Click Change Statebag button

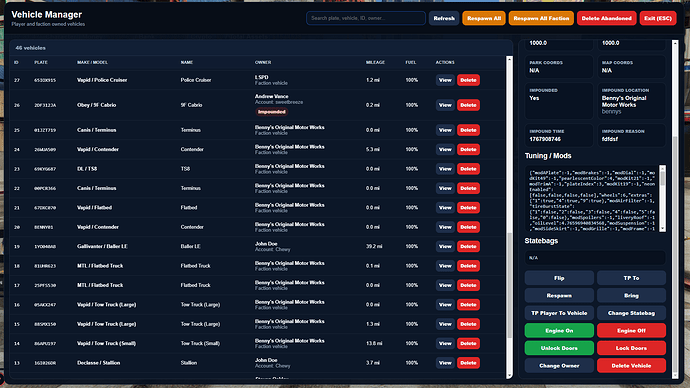tap(631, 313)
